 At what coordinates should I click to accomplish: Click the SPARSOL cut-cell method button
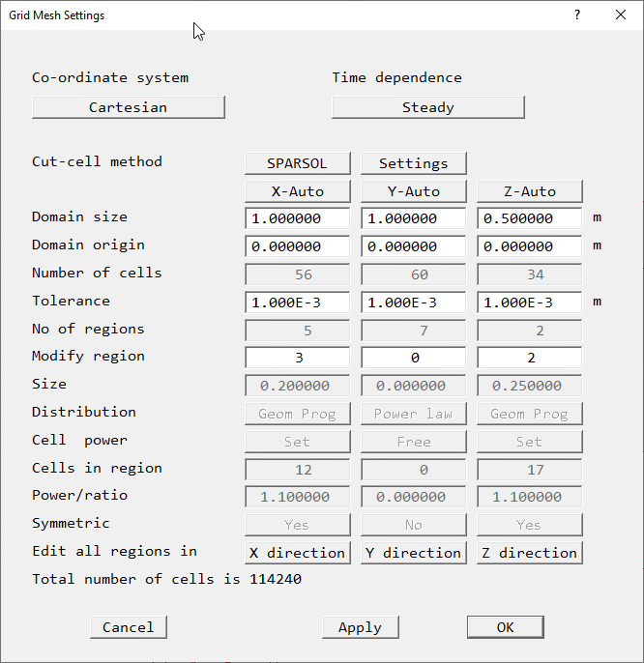point(297,163)
